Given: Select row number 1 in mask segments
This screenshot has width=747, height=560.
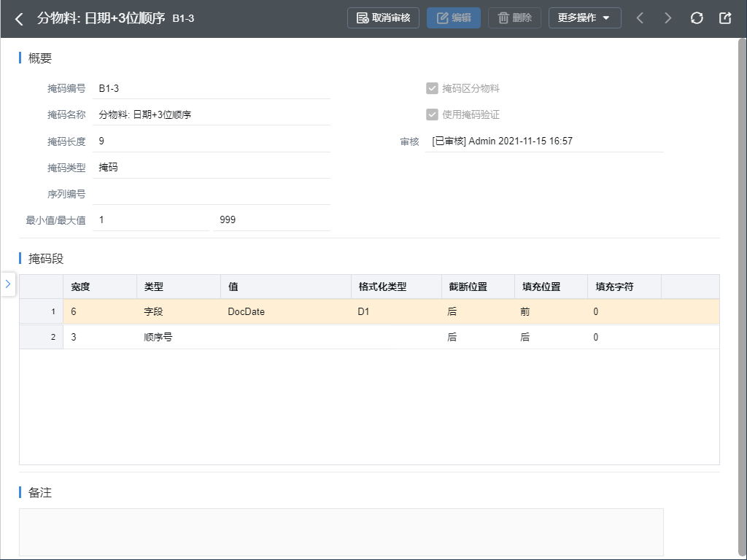Looking at the screenshot, I should [x=42, y=311].
